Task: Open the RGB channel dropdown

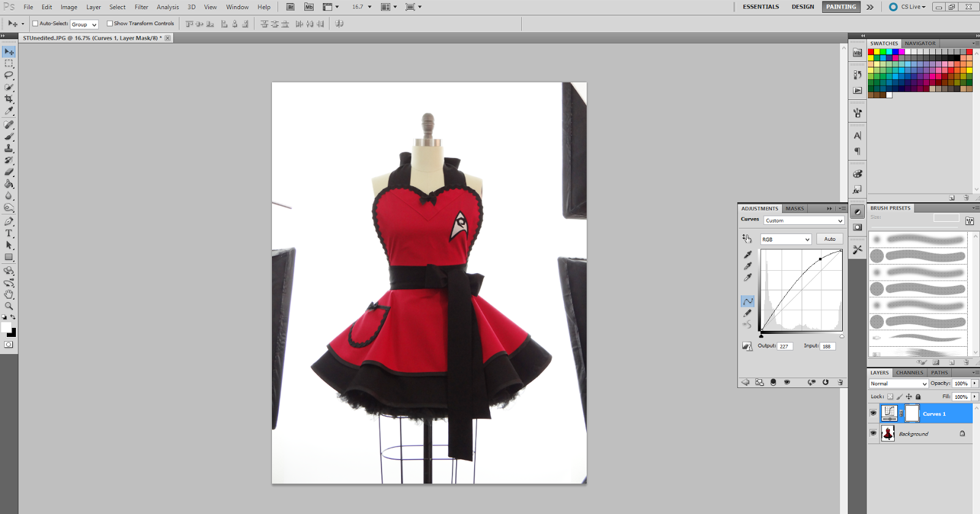Action: pyautogui.click(x=786, y=240)
